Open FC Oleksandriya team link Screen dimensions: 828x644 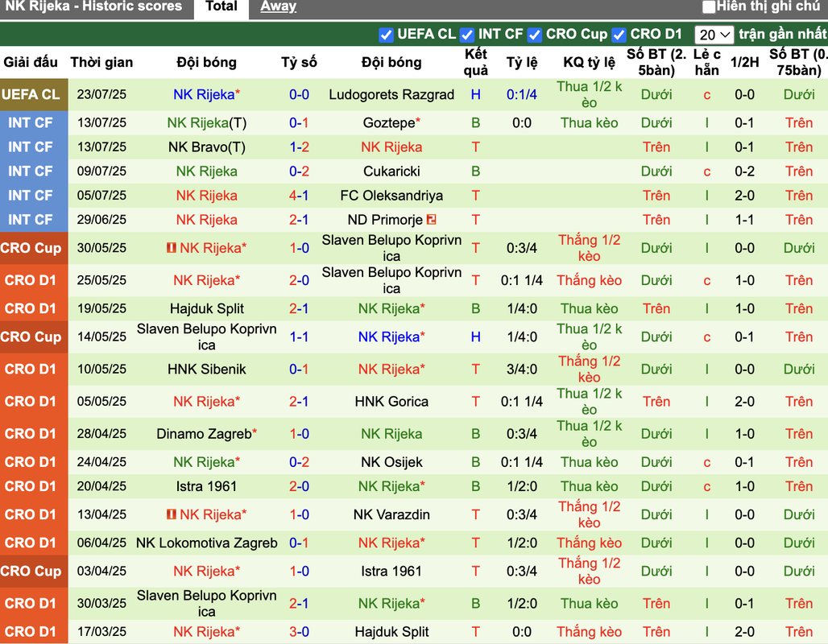tap(391, 196)
